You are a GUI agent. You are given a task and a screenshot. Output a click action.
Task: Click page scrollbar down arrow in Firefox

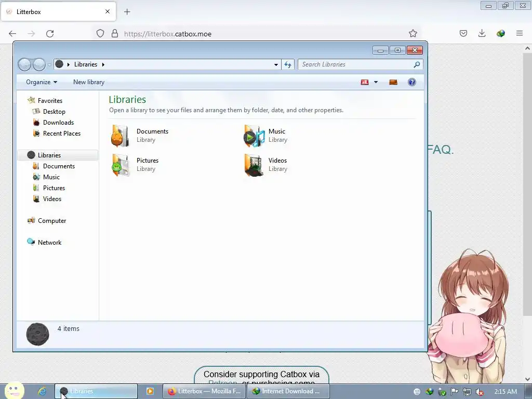[527, 379]
